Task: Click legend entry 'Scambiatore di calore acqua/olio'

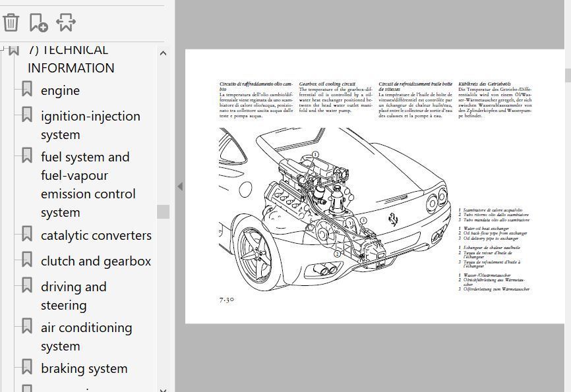Action: [x=493, y=210]
